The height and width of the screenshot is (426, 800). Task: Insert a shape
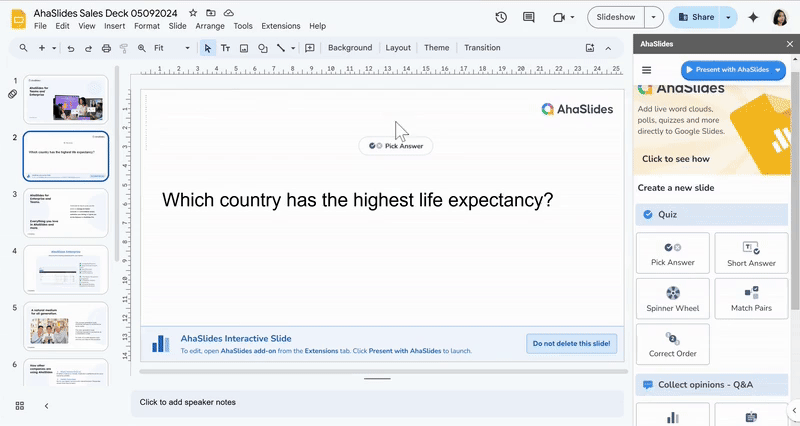(263, 48)
